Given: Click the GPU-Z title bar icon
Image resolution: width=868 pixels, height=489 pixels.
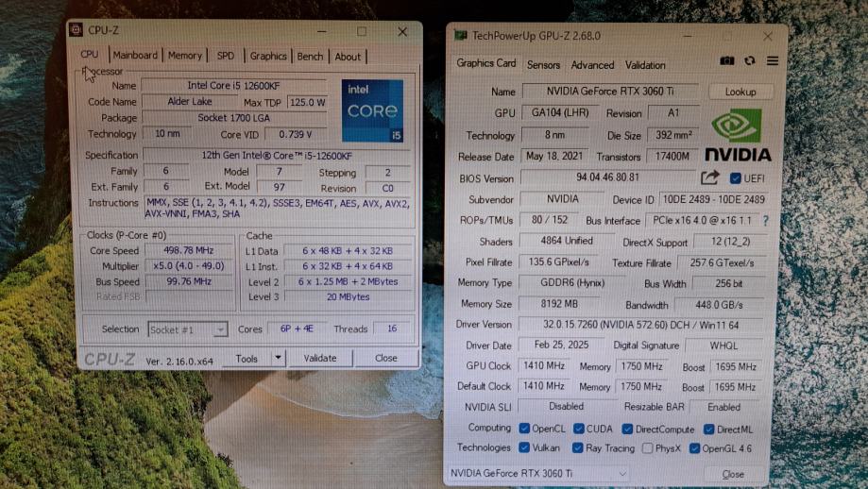Looking at the screenshot, I should [x=460, y=36].
